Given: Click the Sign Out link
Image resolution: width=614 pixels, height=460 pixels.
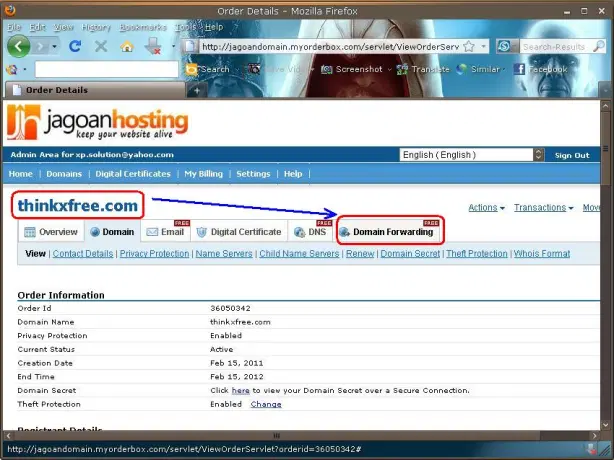Looking at the screenshot, I should (x=572, y=155).
